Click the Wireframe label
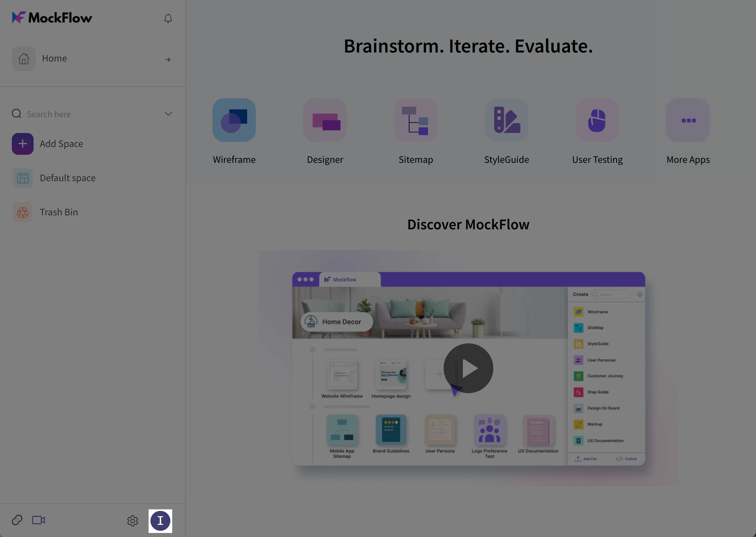The image size is (756, 537). click(x=234, y=160)
